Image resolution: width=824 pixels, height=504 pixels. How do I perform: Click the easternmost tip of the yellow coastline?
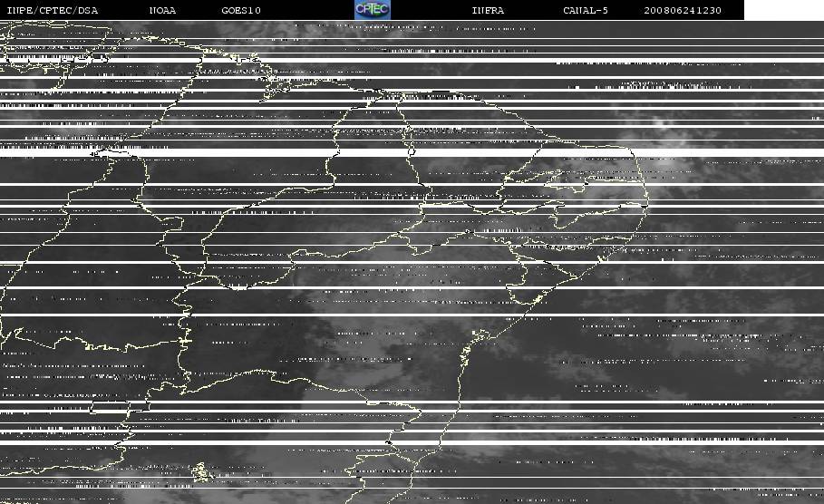(647, 202)
